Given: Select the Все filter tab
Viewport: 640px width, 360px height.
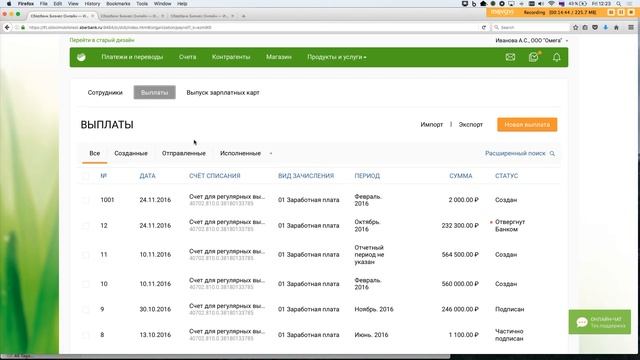Looking at the screenshot, I should pos(95,153).
